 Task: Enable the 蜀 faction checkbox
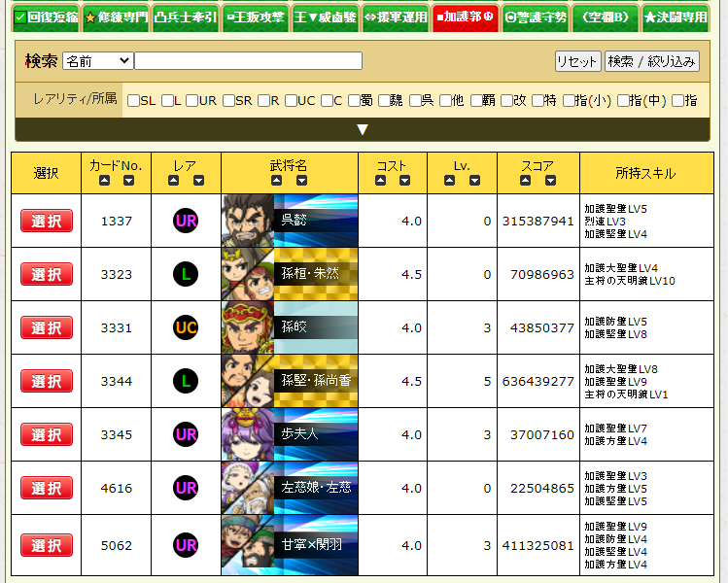click(354, 101)
